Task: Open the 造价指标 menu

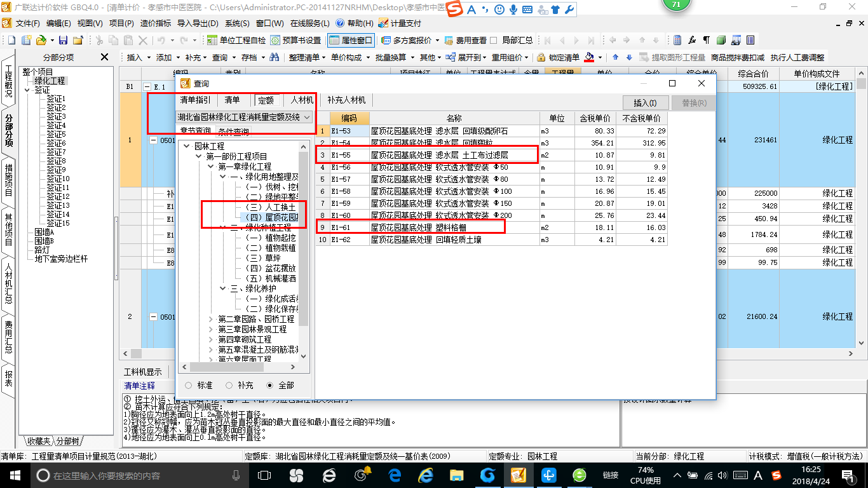Action: [155, 23]
